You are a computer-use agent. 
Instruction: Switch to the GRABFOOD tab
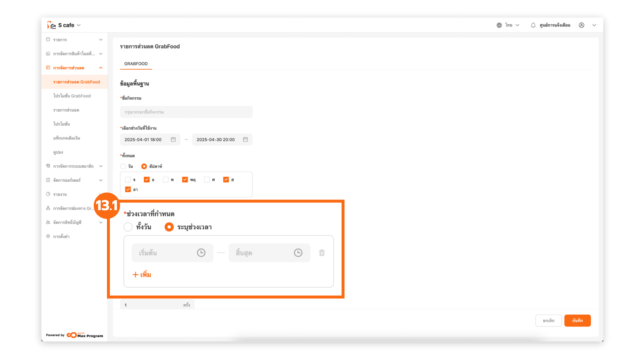[x=136, y=64]
